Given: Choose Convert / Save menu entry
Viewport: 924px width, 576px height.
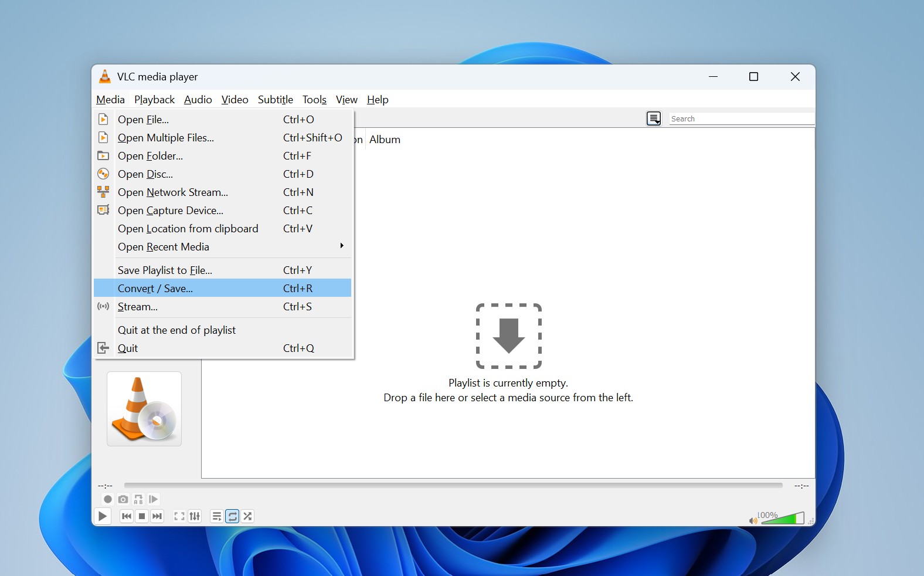Looking at the screenshot, I should click(x=223, y=289).
